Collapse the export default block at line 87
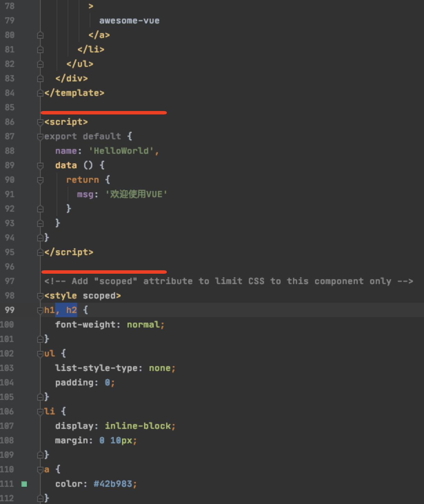This screenshot has width=424, height=504. [x=40, y=137]
